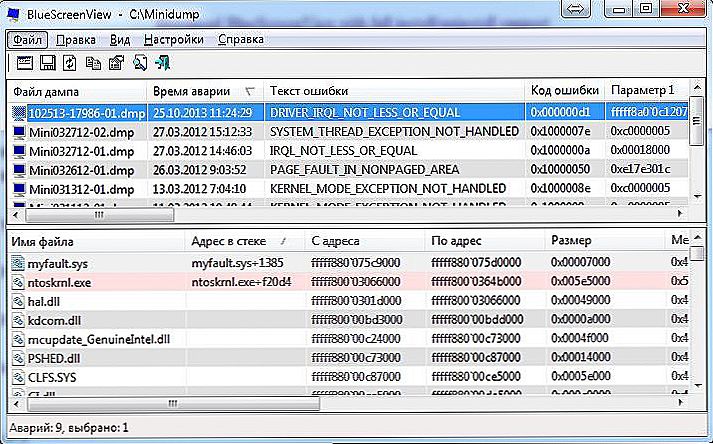Click the Mini032712-01.dmp dump icon
The image size is (713, 444).
(x=19, y=151)
